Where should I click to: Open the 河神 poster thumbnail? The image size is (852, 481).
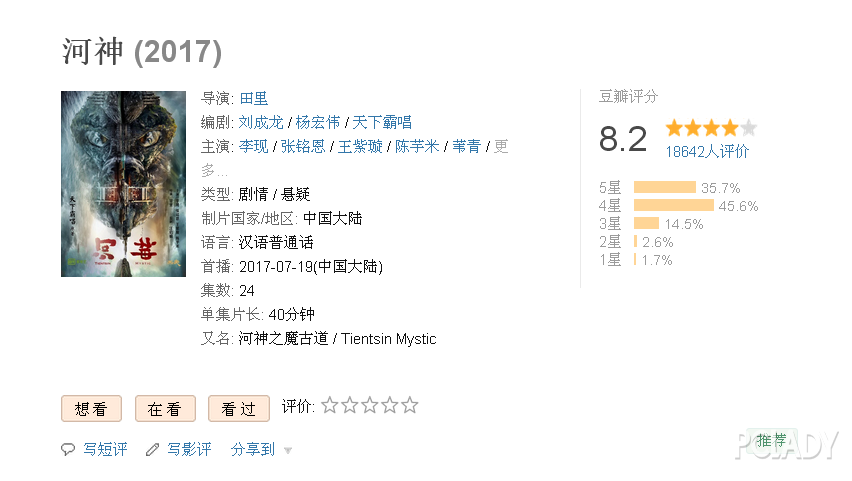coord(123,184)
